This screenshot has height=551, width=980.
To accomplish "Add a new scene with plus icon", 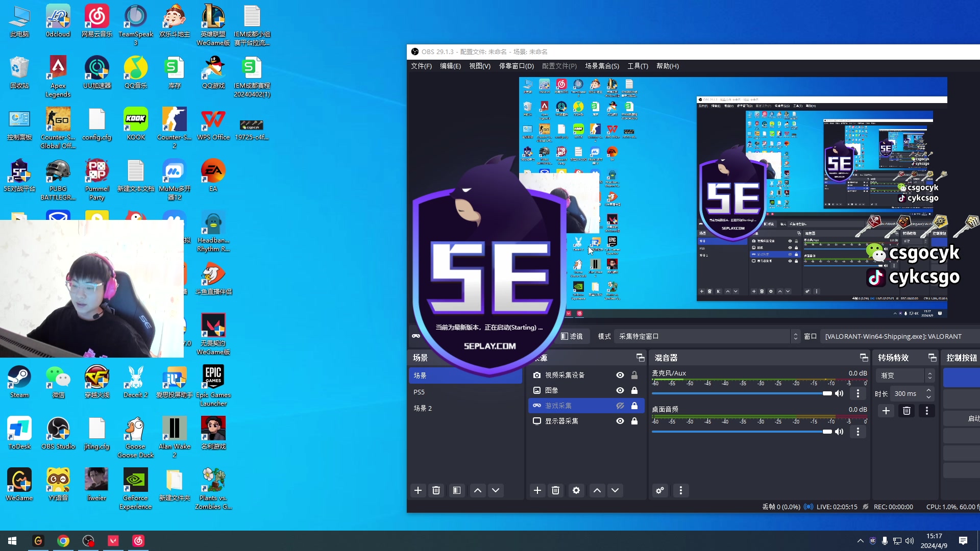I will (x=418, y=490).
